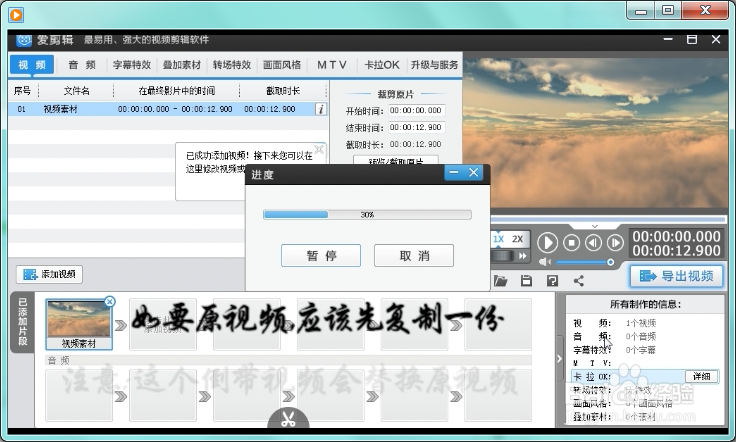Select 2X playback speed

tap(517, 239)
